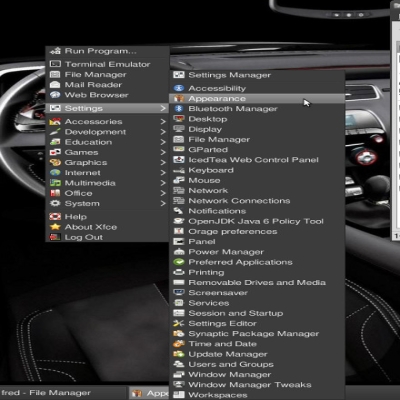Click the GParted icon
Screen dimensions: 400x400
click(179, 150)
